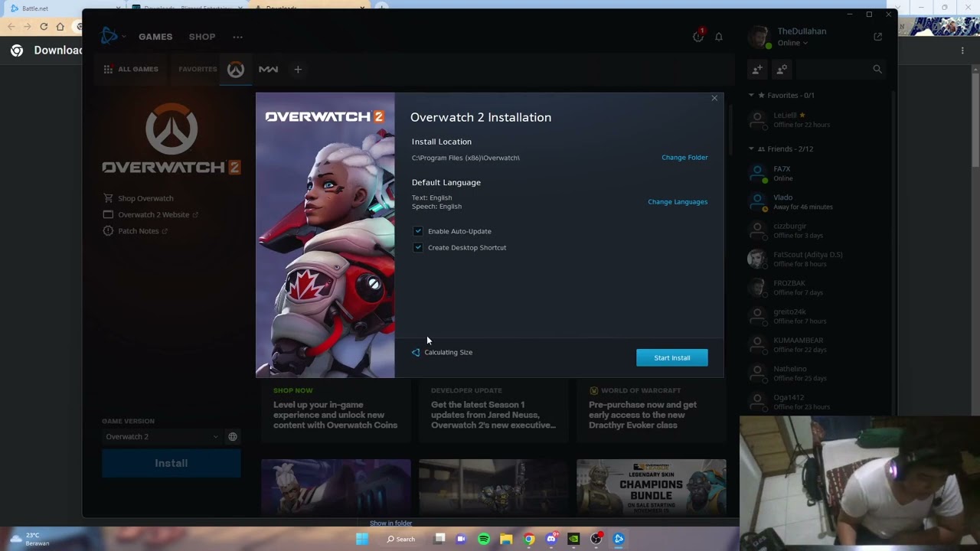Viewport: 980px width, 551px height.
Task: Open friend management settings icon
Action: tap(782, 69)
